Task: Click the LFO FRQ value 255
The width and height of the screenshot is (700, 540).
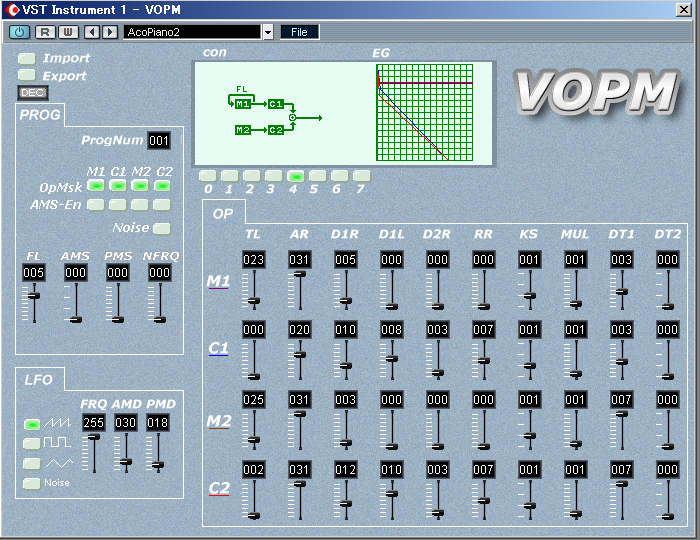Action: (x=94, y=423)
